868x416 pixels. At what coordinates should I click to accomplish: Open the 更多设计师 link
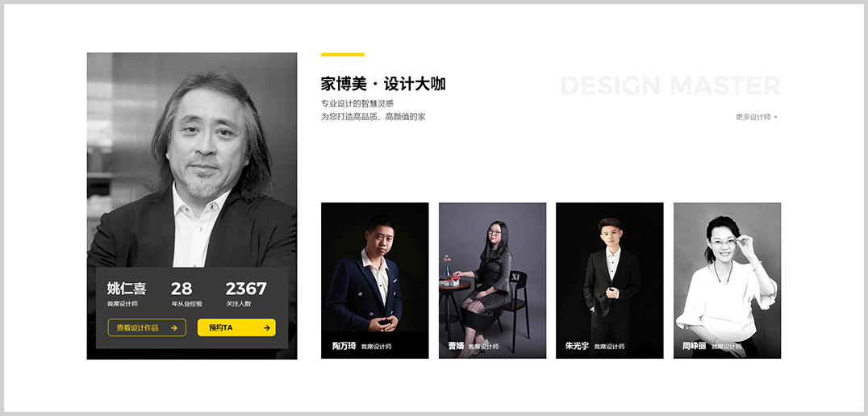[x=756, y=117]
